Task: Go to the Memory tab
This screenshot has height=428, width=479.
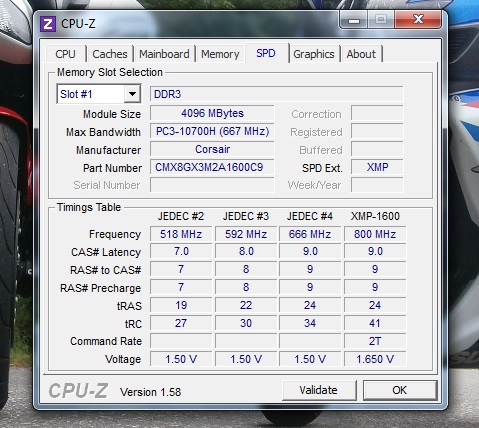Action: tap(220, 54)
